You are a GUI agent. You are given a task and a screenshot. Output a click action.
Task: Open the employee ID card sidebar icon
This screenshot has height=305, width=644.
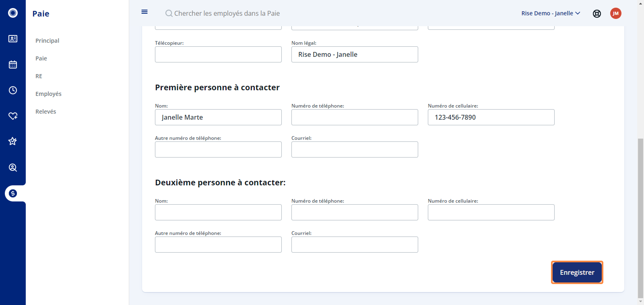click(x=13, y=38)
